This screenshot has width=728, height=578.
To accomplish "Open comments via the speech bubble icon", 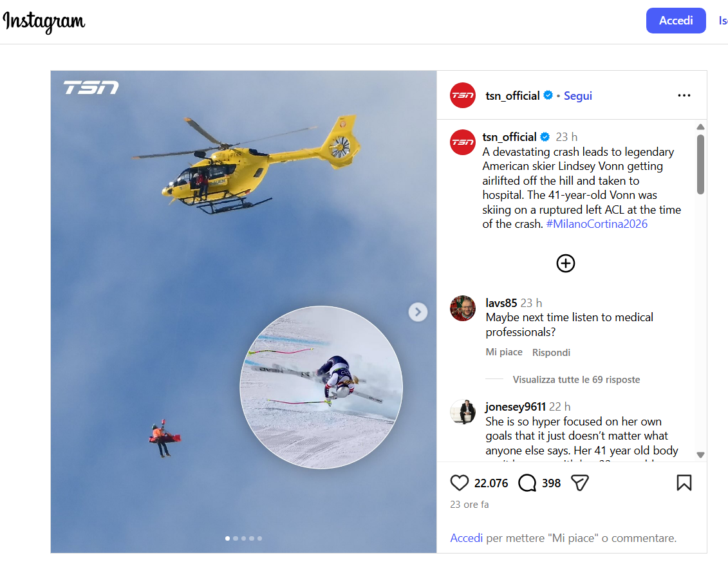I will [x=527, y=483].
